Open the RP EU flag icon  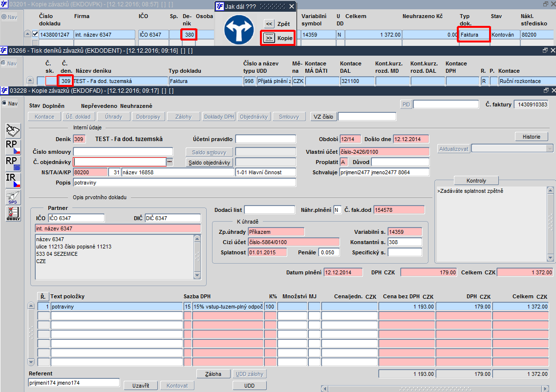[13, 164]
